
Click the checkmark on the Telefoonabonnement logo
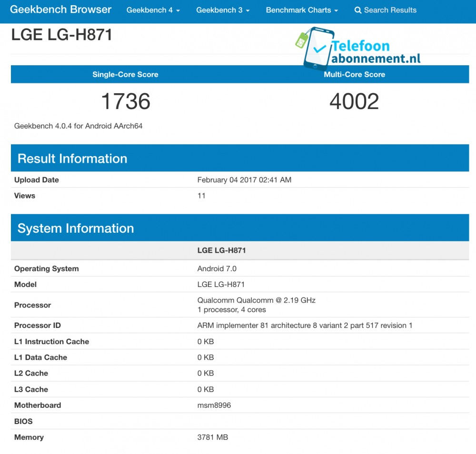[320, 49]
